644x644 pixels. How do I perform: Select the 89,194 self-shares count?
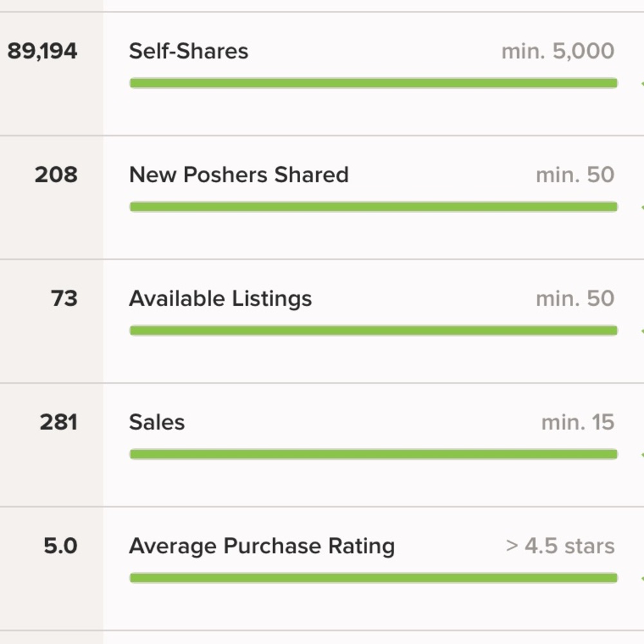[43, 52]
